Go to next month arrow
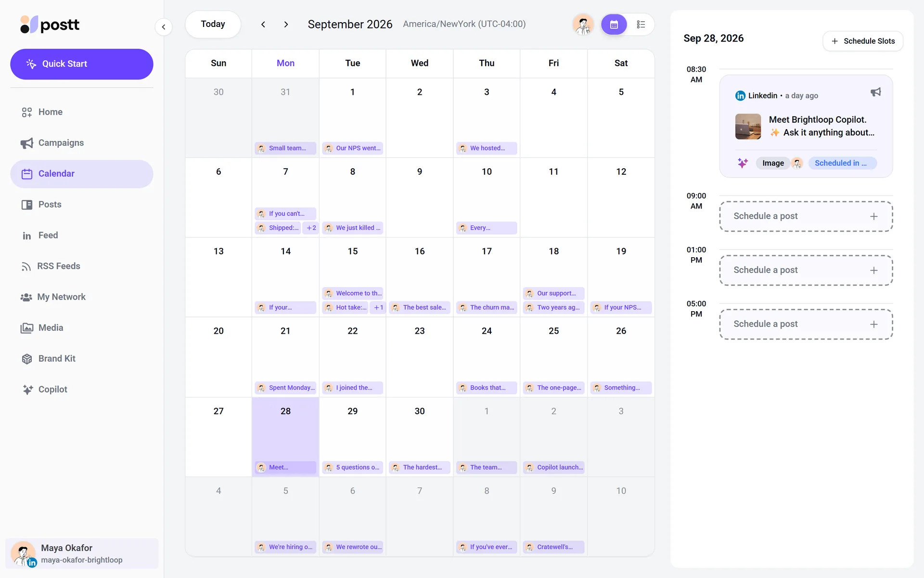Screen dimensions: 924x578 point(286,25)
